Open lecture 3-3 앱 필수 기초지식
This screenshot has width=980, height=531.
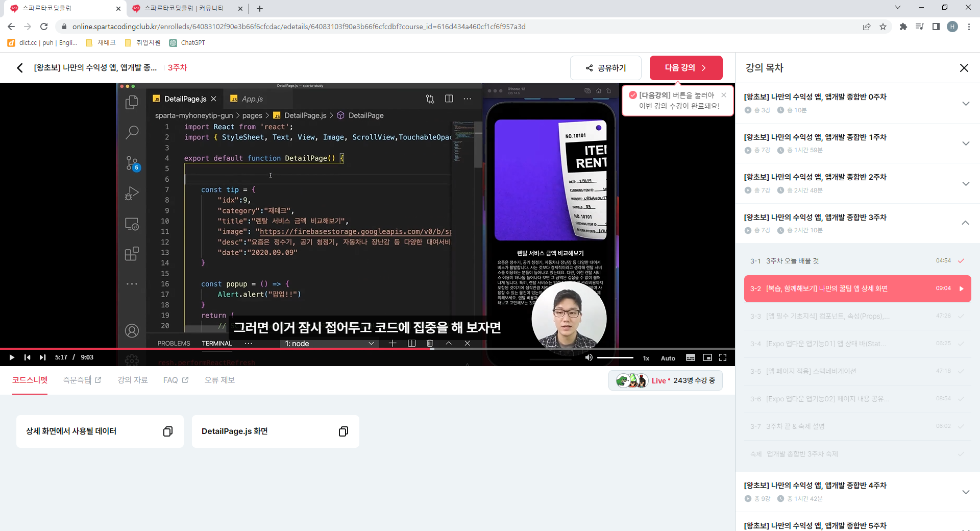point(857,316)
